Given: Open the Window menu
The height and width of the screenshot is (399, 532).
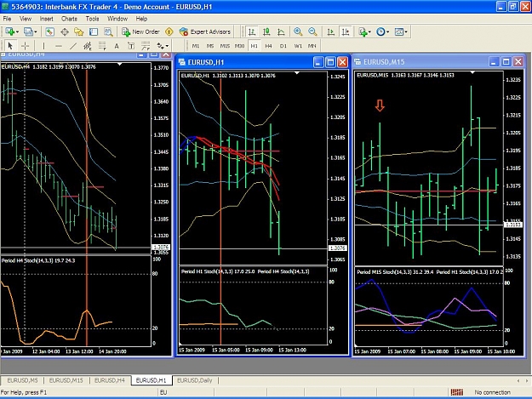Looking at the screenshot, I should (x=117, y=19).
